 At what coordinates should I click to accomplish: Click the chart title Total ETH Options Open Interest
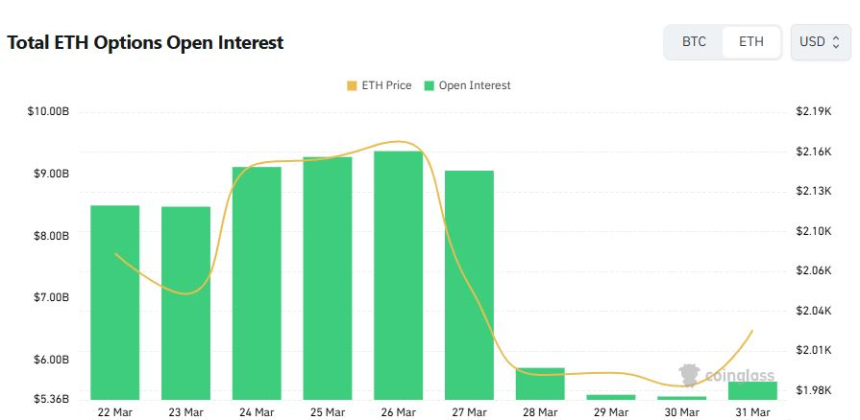point(146,43)
